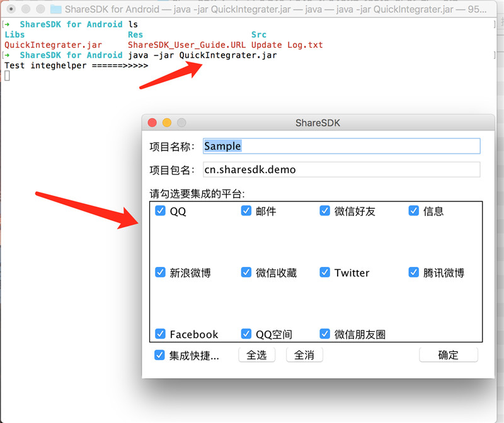Minimize the ShareSDK dialog with yellow button
The height and width of the screenshot is (423, 504).
click(167, 123)
